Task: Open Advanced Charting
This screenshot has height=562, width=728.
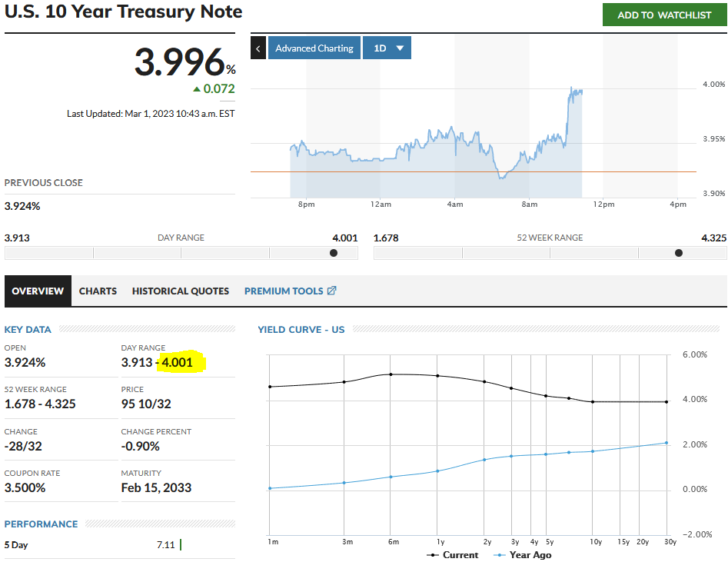Action: pos(314,48)
